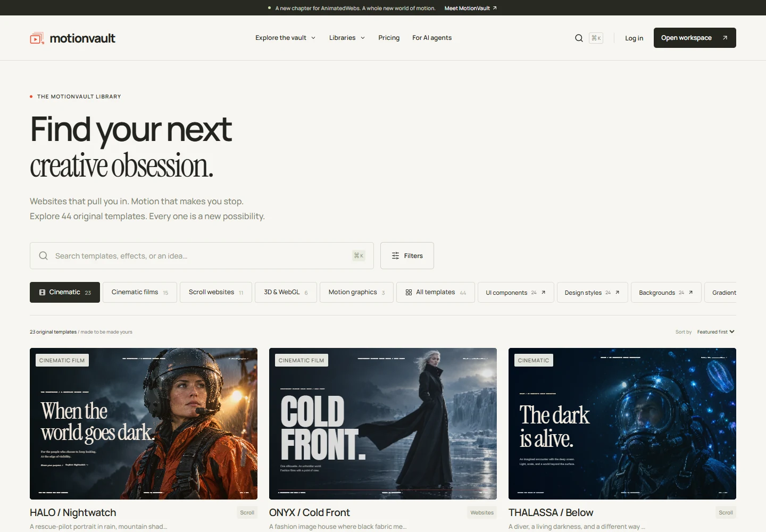Click the Log in link
The height and width of the screenshot is (532, 766).
click(x=634, y=38)
